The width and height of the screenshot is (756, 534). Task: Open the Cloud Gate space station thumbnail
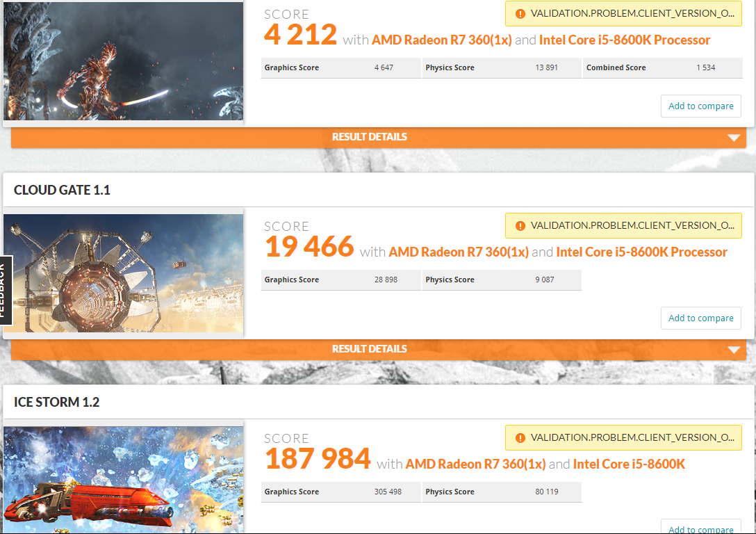(x=124, y=273)
